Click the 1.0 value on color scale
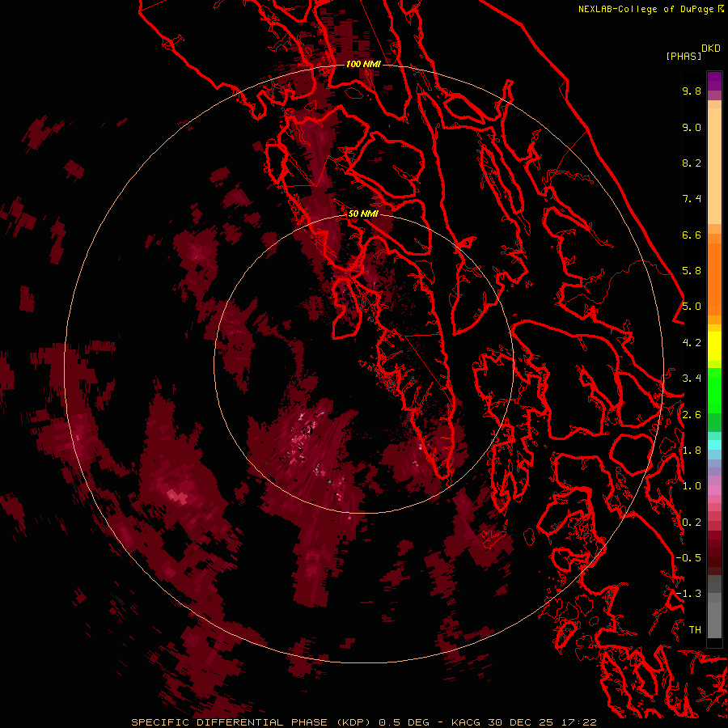The width and height of the screenshot is (728, 728). (692, 486)
